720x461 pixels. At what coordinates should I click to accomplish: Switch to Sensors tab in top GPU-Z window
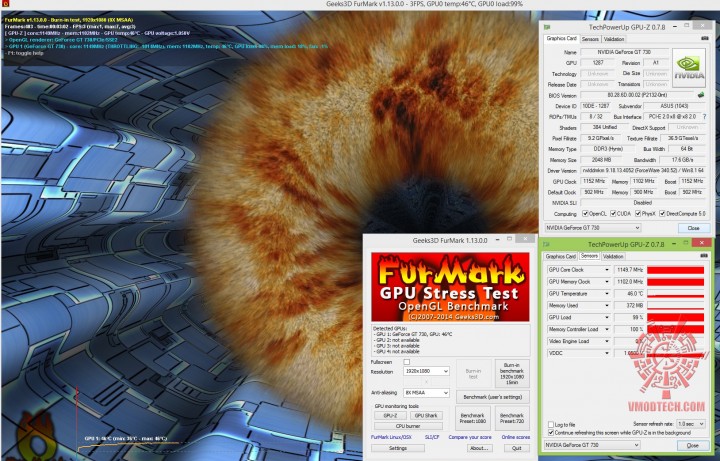(590, 39)
